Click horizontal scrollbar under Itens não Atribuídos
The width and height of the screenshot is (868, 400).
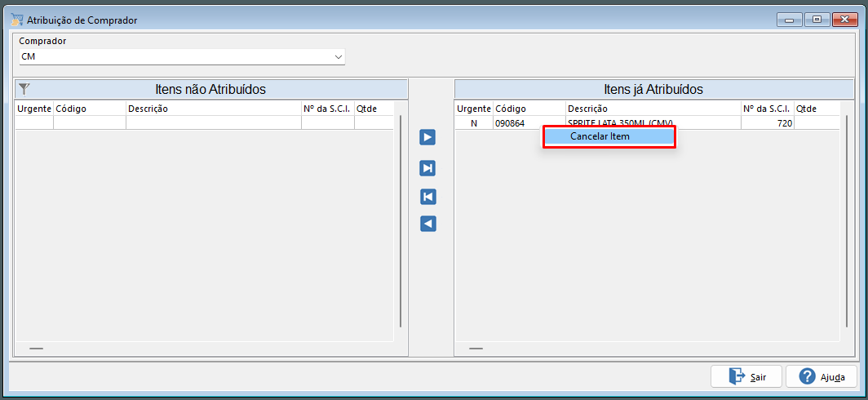36,349
